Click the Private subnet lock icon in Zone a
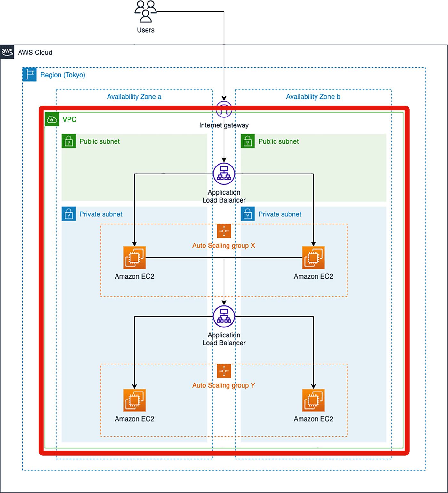 [69, 214]
